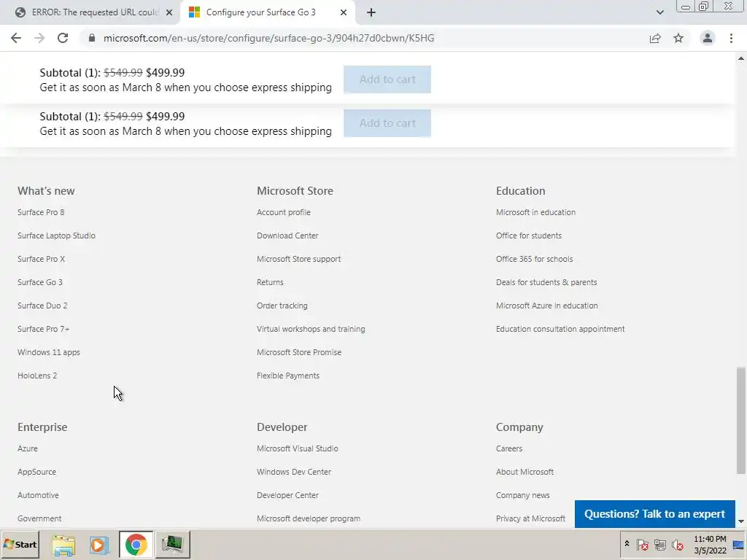View site security lock info

(x=92, y=38)
